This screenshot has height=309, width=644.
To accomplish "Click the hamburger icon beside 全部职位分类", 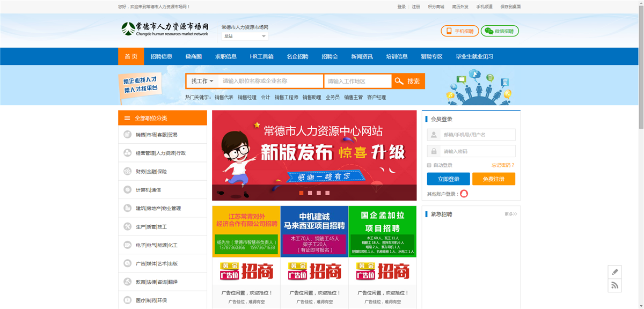I will pos(127,118).
